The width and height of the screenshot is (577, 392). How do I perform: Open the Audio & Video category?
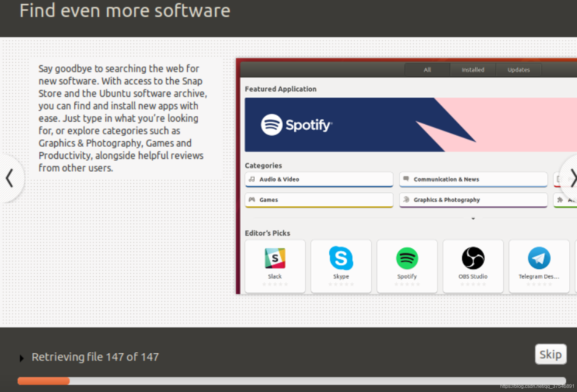coord(319,180)
